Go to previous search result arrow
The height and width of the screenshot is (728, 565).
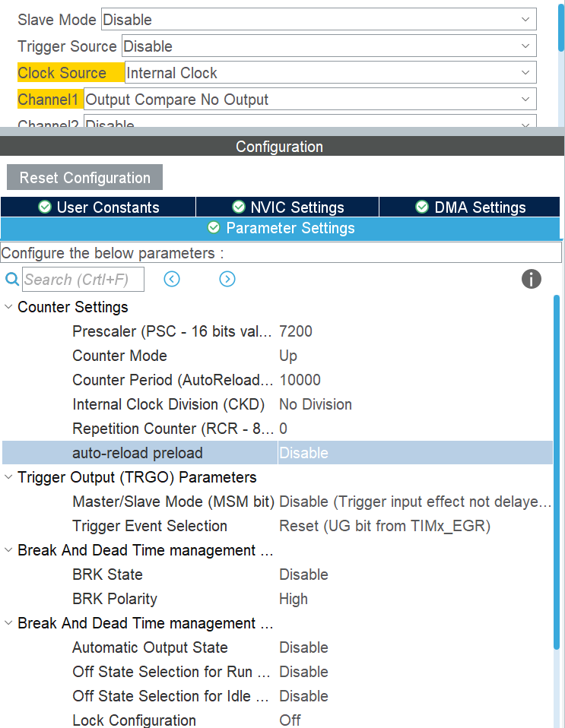pos(171,279)
